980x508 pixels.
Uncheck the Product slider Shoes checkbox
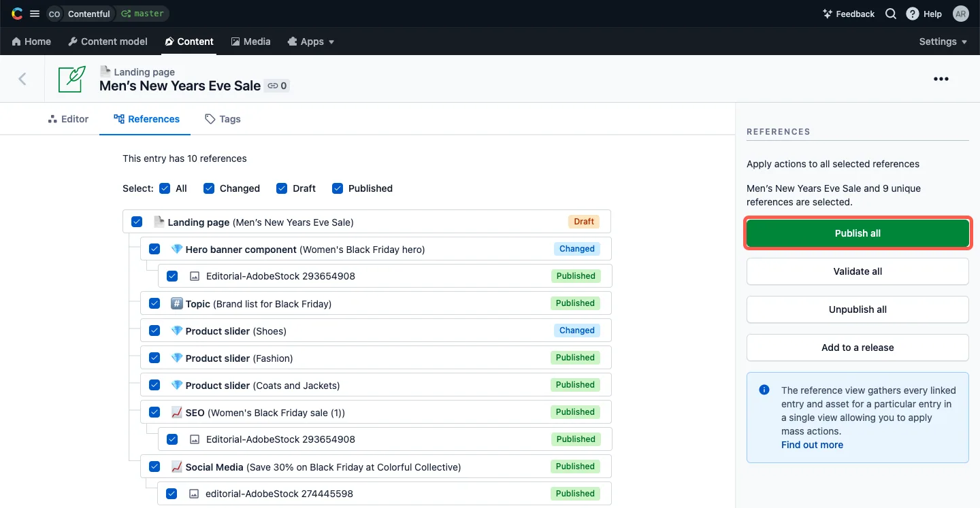pyautogui.click(x=154, y=331)
